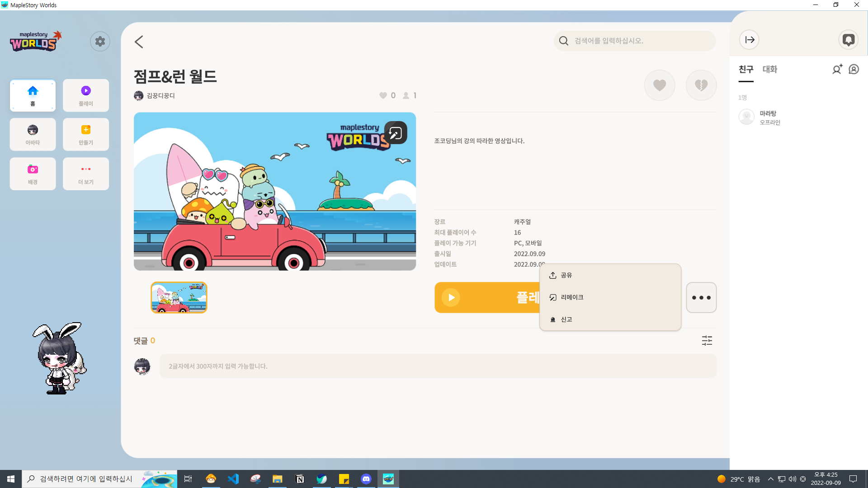Viewport: 868px width, 488px height.
Task: Click the comment input field
Action: [x=438, y=366]
